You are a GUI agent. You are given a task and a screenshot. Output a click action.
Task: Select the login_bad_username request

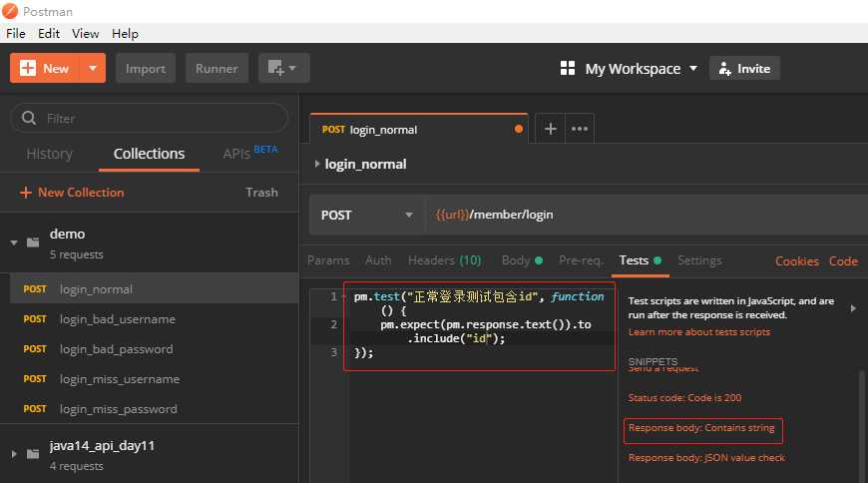[x=154, y=319]
